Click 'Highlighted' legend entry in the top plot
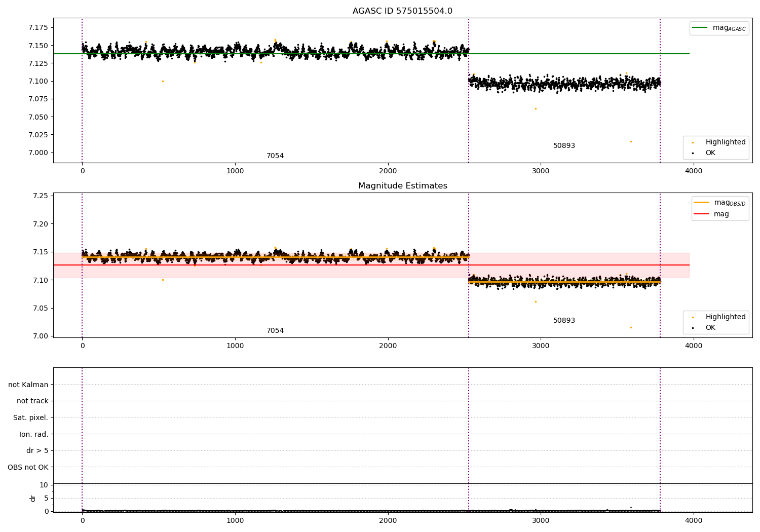 click(x=726, y=142)
